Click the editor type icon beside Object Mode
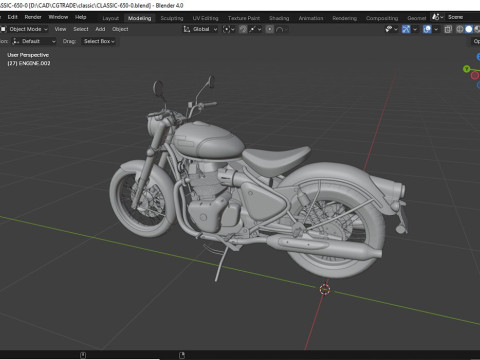This screenshot has height=360, width=480. pyautogui.click(x=3, y=29)
